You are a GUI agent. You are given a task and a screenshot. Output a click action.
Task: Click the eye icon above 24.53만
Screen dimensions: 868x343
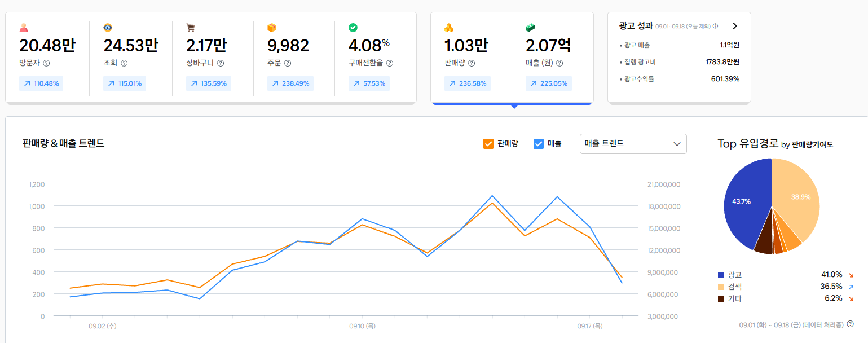(108, 28)
